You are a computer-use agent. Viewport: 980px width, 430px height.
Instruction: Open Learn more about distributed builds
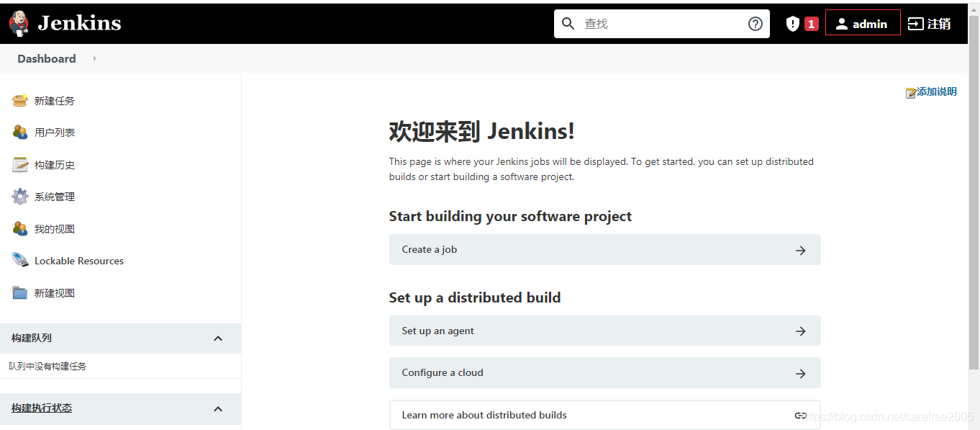pyautogui.click(x=604, y=415)
